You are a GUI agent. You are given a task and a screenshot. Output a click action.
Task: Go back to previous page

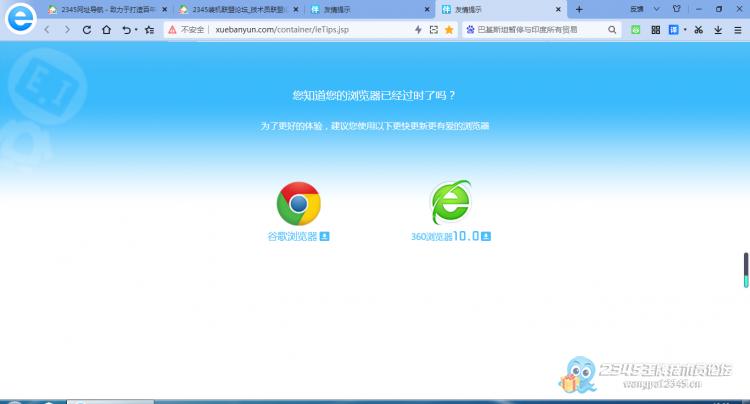[x=47, y=30]
